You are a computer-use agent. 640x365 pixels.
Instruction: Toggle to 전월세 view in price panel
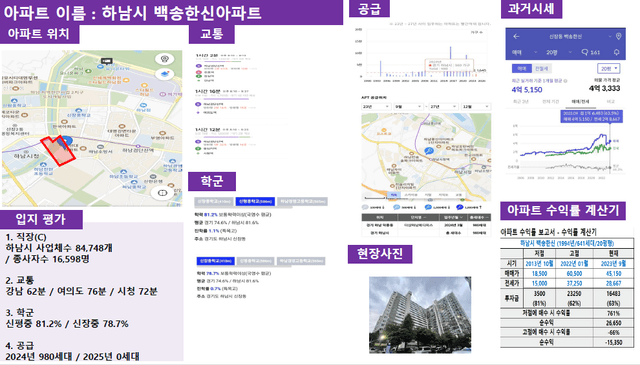tap(542, 69)
